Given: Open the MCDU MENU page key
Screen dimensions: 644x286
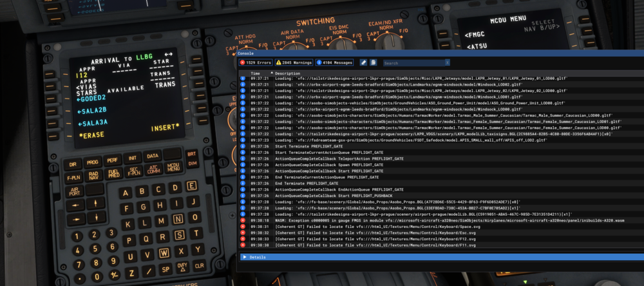Looking at the screenshot, I should click(x=173, y=167).
